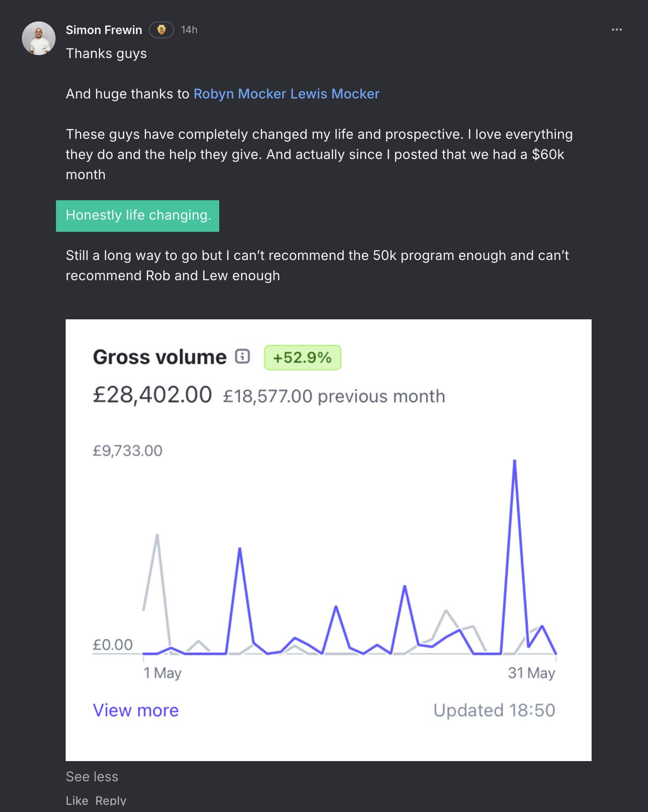Click the highlighted 'Honestly life changing.' text
This screenshot has height=812, width=648.
138,215
